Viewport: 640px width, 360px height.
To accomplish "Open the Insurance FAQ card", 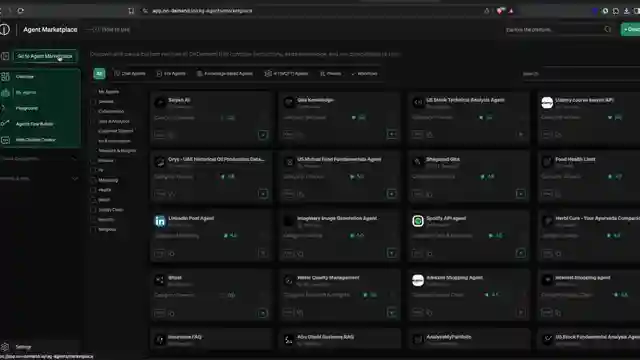I will point(211,340).
